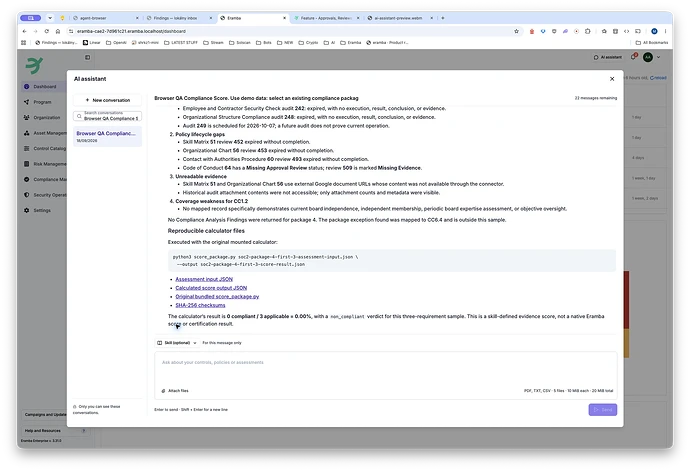The width and height of the screenshot is (690, 470).
Task: Expand the Skill (optional) dropdown
Action: 176,343
